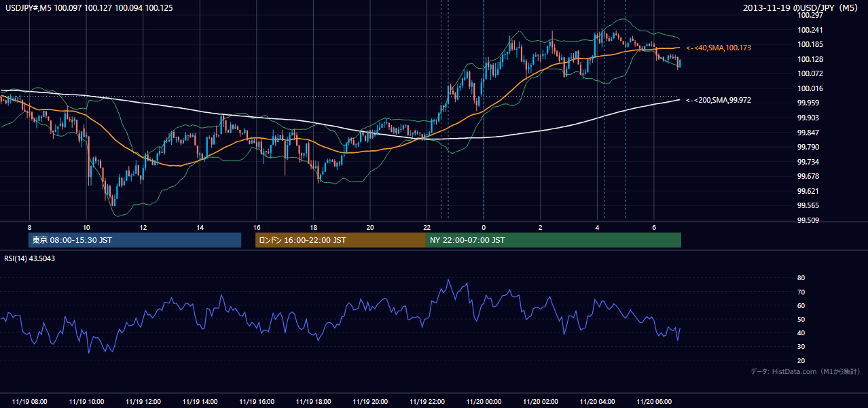
Task: Click the 11/19 10:00 time axis label
Action: click(86, 402)
